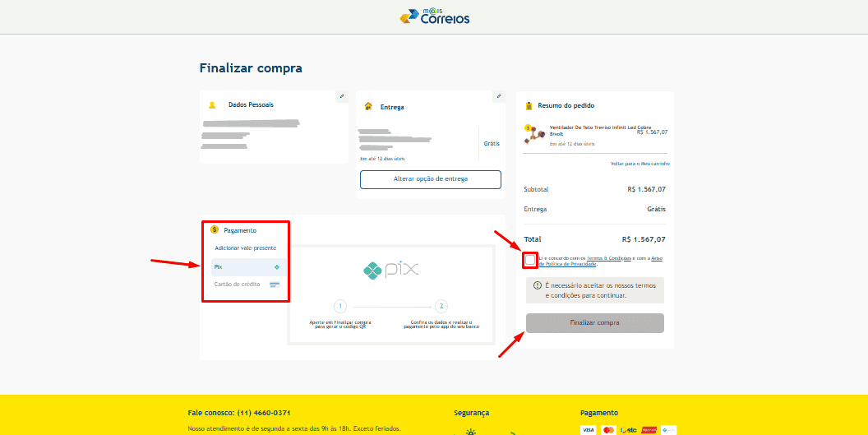Click the Entrega pencil edit icon
Screen dimensions: 868x435
(x=498, y=97)
